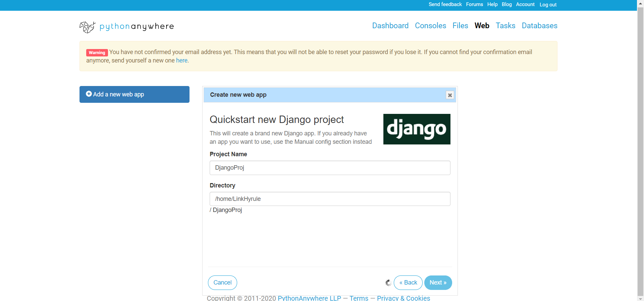Image resolution: width=644 pixels, height=301 pixels.
Task: Log out of PythonAnywhere
Action: click(x=548, y=5)
